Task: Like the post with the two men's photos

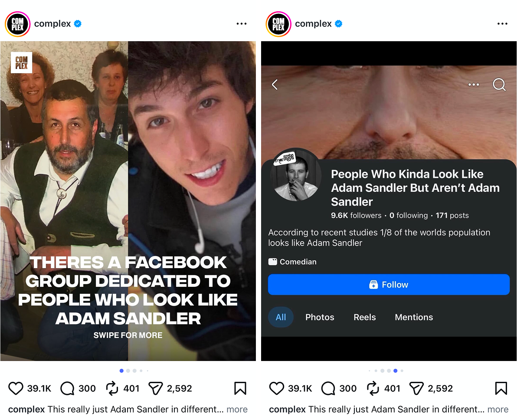Action: tap(16, 388)
